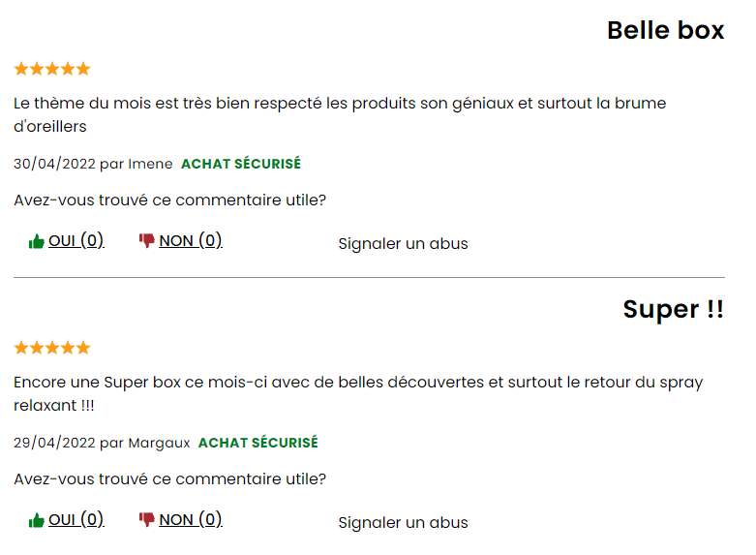Click ACHAT SÉCURISÉ badge next to Imene

pyautogui.click(x=241, y=164)
